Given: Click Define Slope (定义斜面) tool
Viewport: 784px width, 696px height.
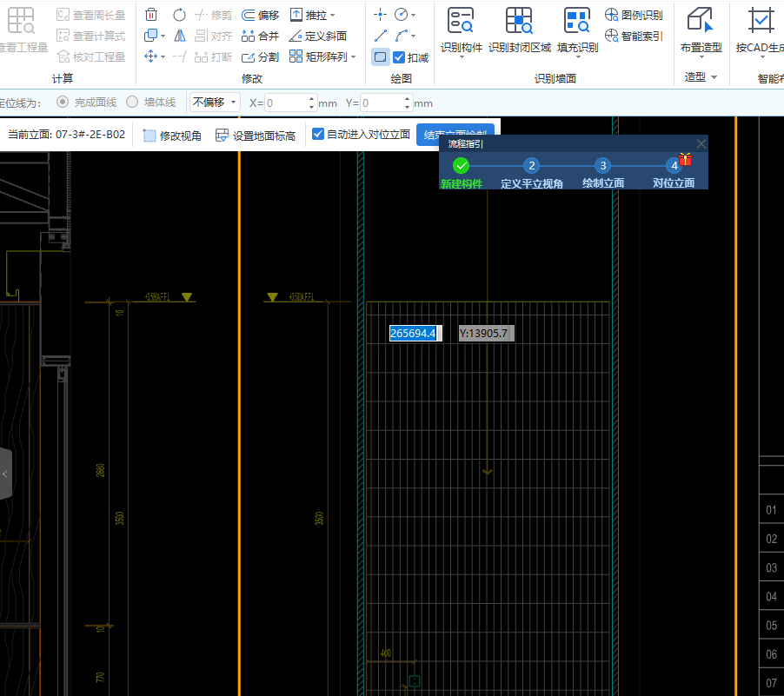Looking at the screenshot, I should (x=318, y=36).
